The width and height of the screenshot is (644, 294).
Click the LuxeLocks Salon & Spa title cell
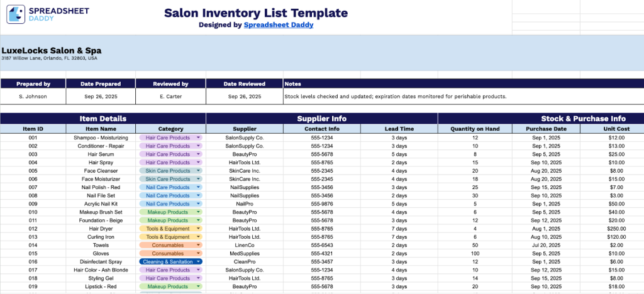tap(52, 51)
